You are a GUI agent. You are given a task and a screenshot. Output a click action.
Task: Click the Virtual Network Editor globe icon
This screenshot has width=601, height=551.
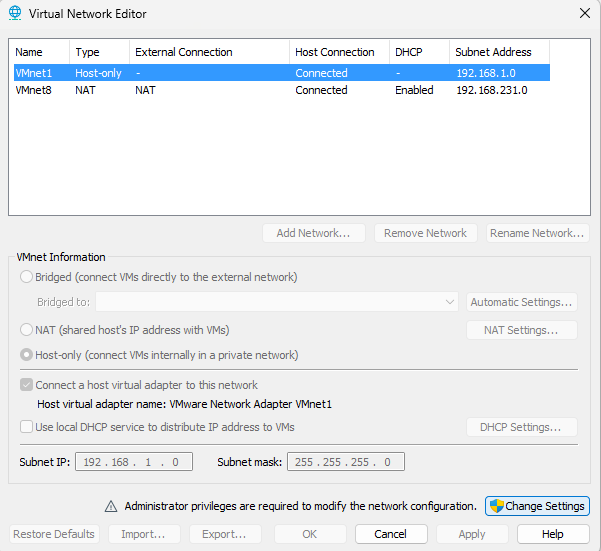(15, 13)
